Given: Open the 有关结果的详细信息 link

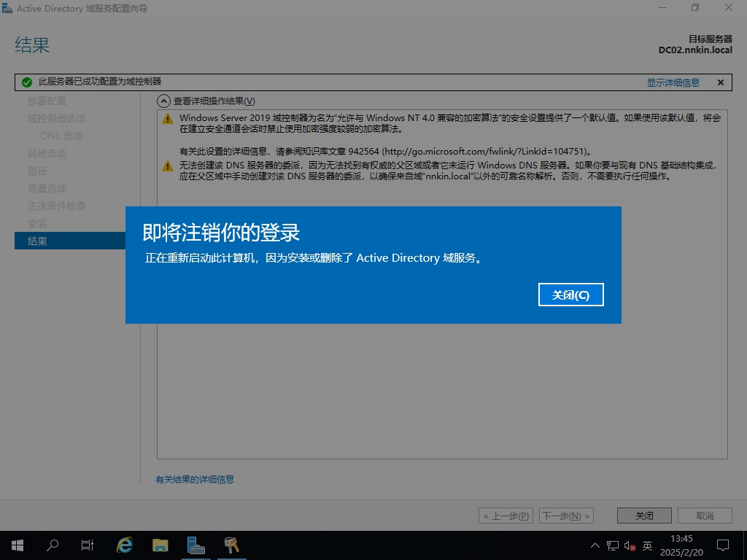Looking at the screenshot, I should (195, 479).
